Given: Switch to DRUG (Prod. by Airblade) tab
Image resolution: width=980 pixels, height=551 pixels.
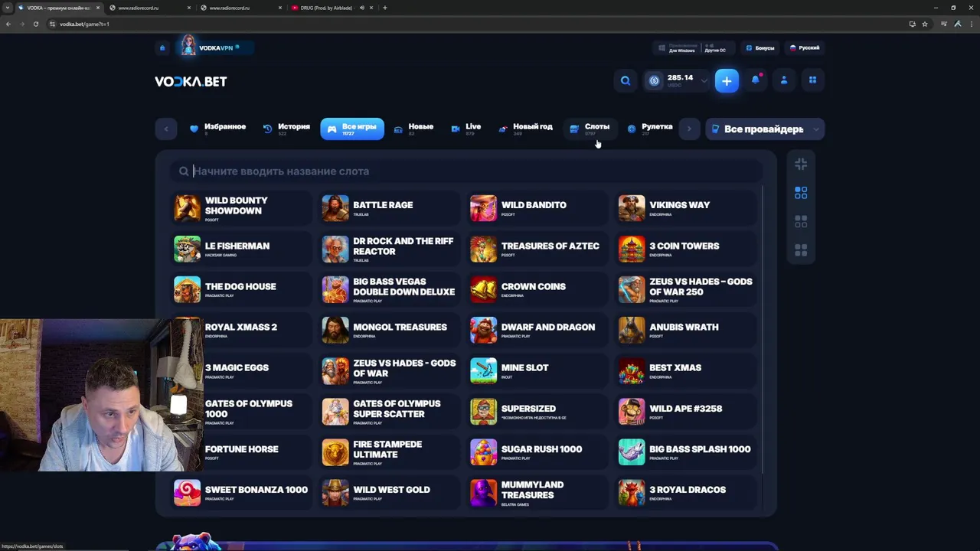Looking at the screenshot, I should (327, 8).
